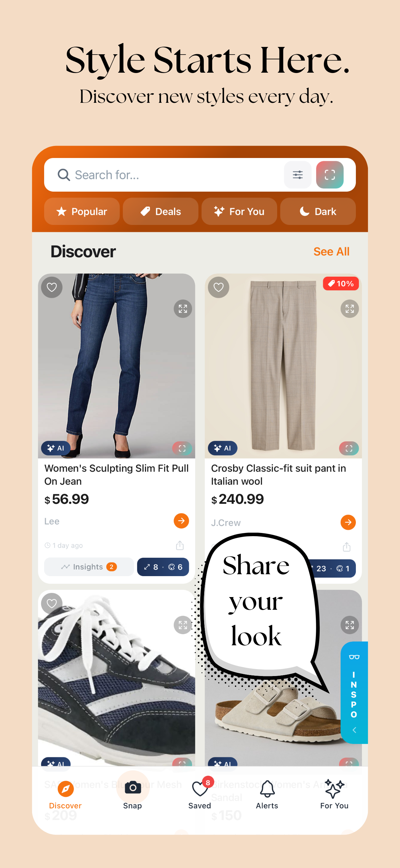The width and height of the screenshot is (400, 868).
Task: Open the Alerts tab
Action: pyautogui.click(x=267, y=794)
